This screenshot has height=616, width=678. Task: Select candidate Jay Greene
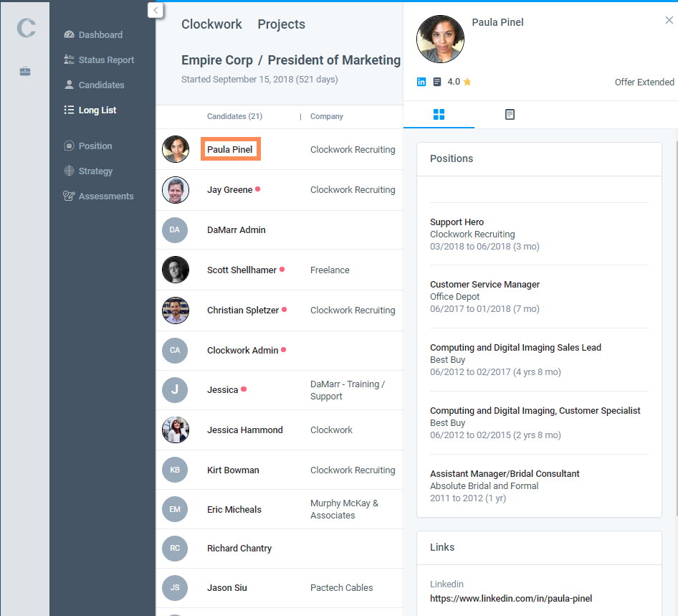pos(229,189)
